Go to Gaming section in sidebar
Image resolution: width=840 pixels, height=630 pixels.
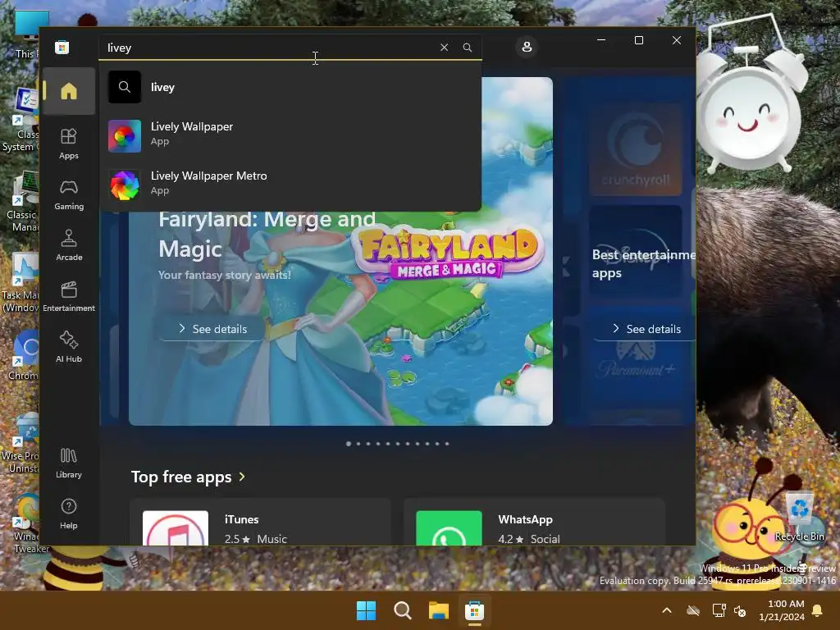(69, 194)
